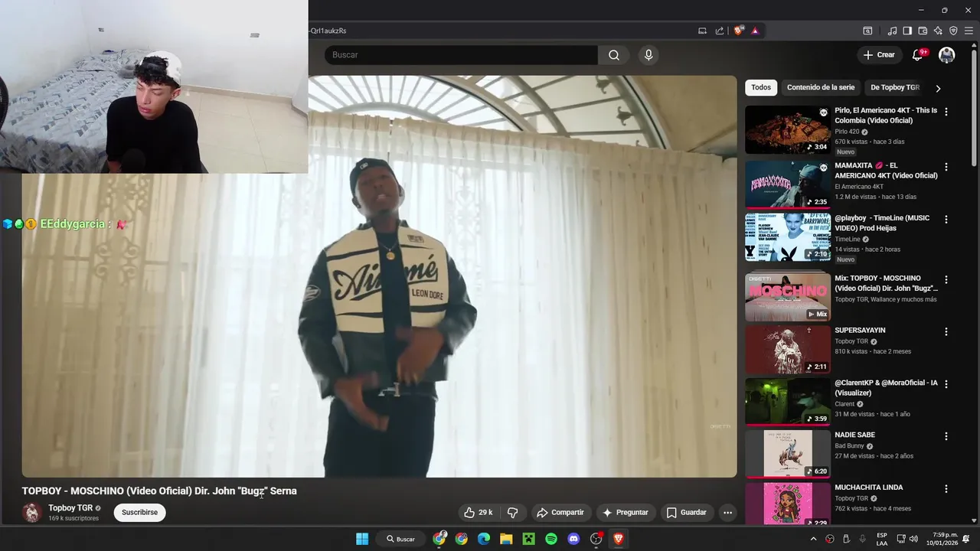This screenshot has height=551, width=980.
Task: Click the Preguntar button
Action: pos(625,513)
